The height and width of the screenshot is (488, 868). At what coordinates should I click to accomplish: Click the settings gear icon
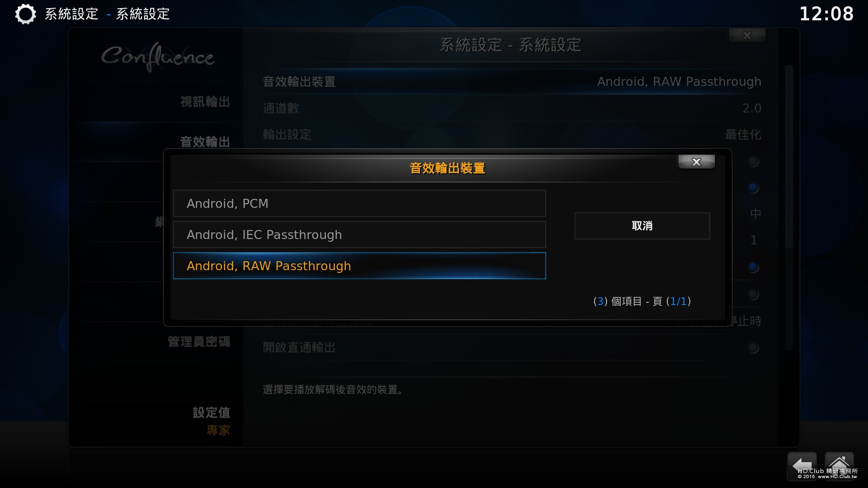[x=25, y=14]
